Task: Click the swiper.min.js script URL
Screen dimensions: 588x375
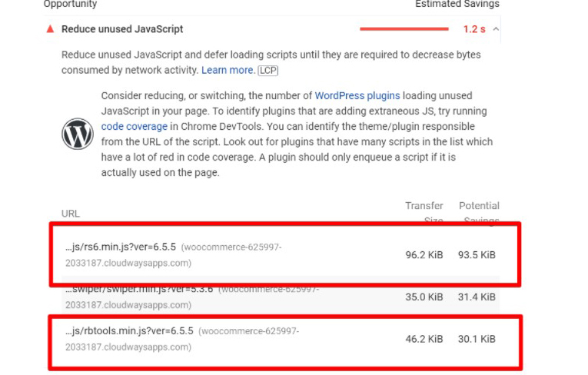Action: coord(139,289)
